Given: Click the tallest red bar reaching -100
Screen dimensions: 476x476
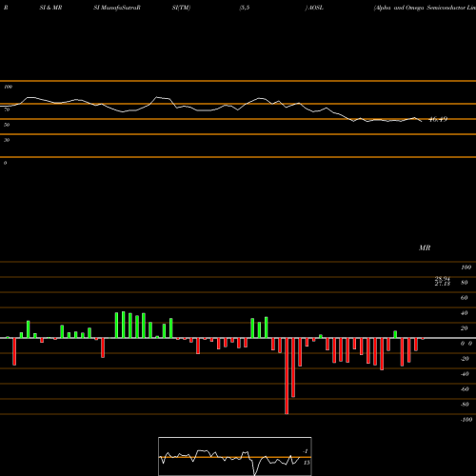Looking at the screenshot, I should pyautogui.click(x=287, y=376).
